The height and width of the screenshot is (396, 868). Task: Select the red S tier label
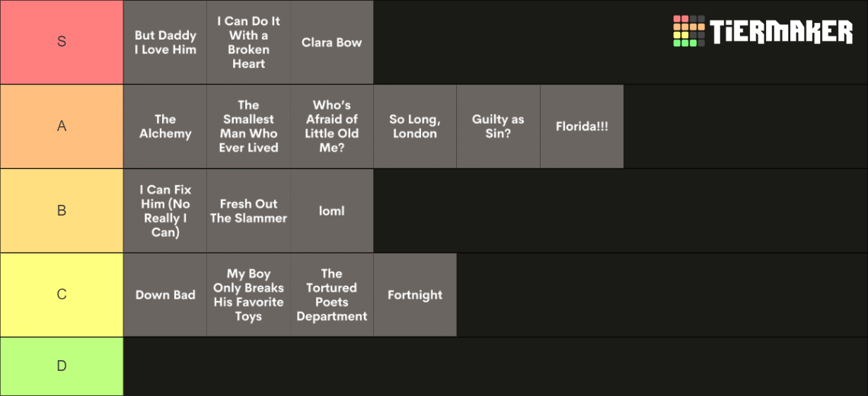pyautogui.click(x=62, y=42)
